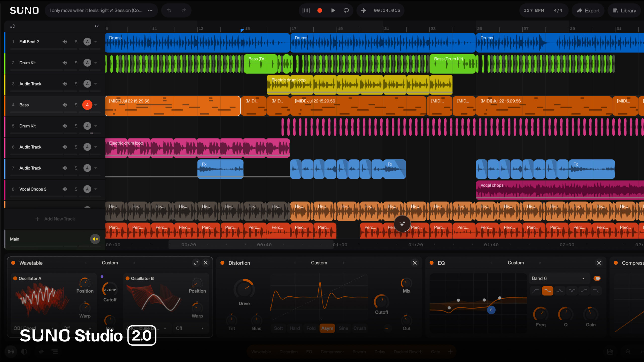The image size is (644, 362).
Task: Unmute the Main output
Action: point(95,239)
